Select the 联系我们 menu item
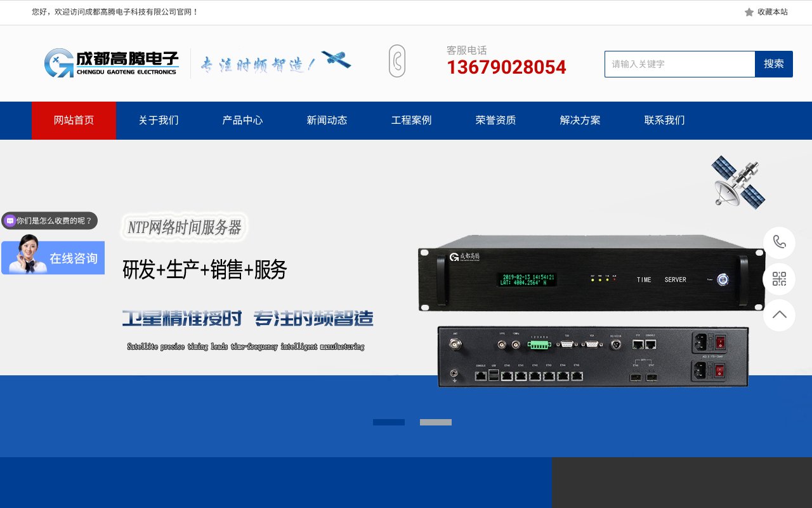This screenshot has height=508, width=812. pos(664,120)
